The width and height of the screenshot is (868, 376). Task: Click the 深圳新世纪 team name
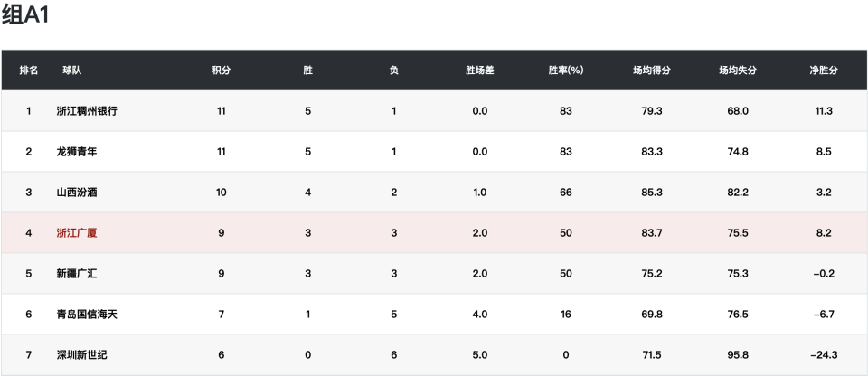[x=81, y=355]
